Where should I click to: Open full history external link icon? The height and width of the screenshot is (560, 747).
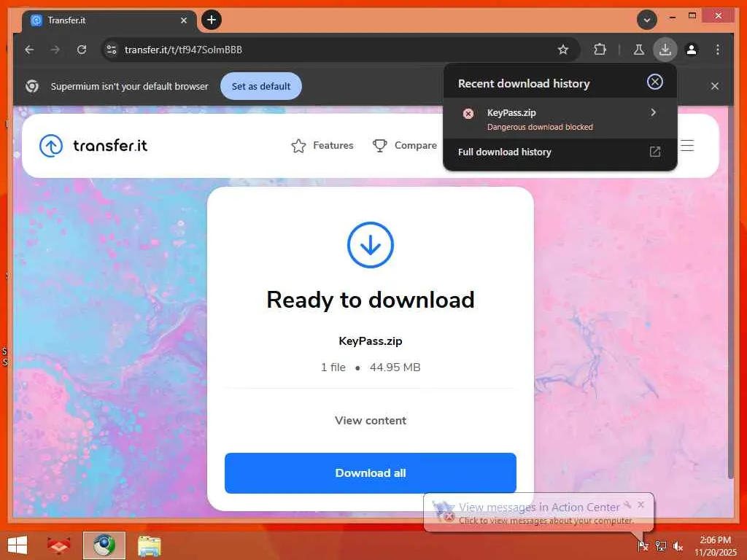655,152
